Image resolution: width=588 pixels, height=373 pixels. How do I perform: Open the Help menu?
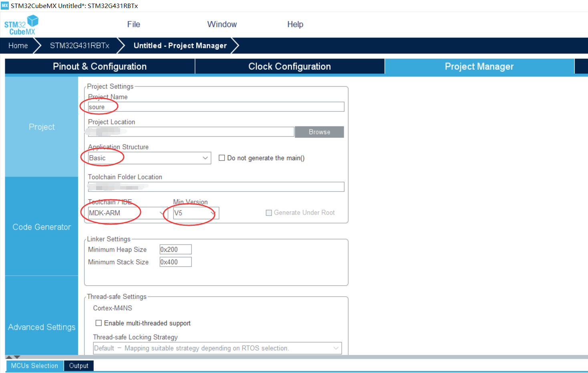coord(295,24)
